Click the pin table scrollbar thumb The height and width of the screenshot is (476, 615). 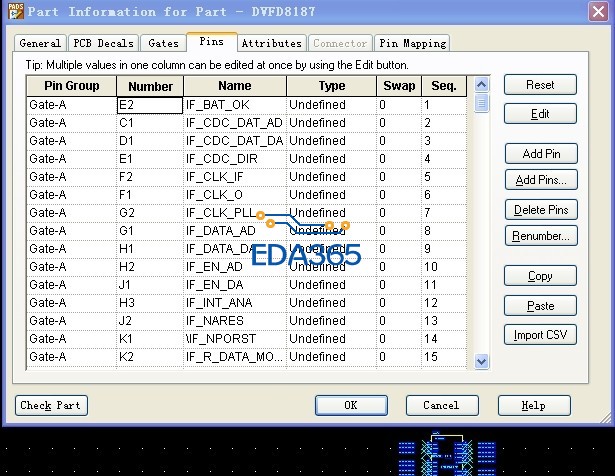482,104
